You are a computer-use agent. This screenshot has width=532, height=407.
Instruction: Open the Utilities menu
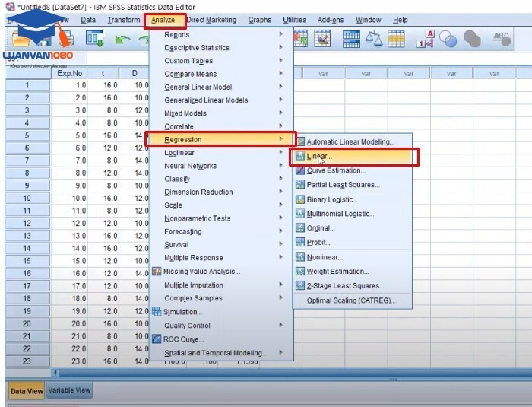295,20
